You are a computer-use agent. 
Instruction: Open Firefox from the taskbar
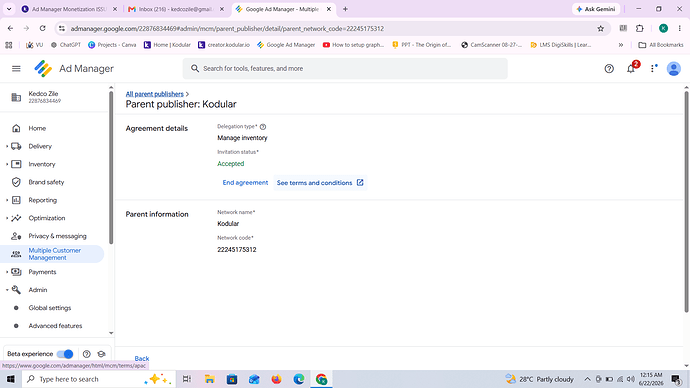276,379
